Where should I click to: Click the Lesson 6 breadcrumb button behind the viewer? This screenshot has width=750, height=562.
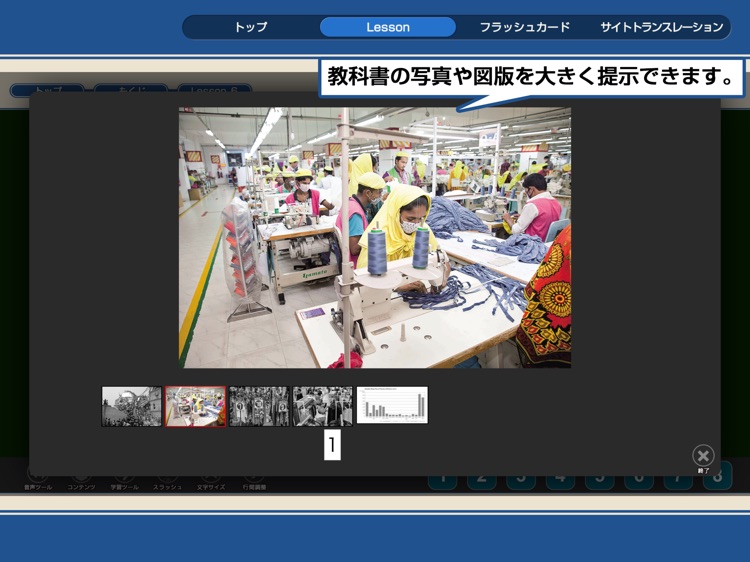point(214,90)
